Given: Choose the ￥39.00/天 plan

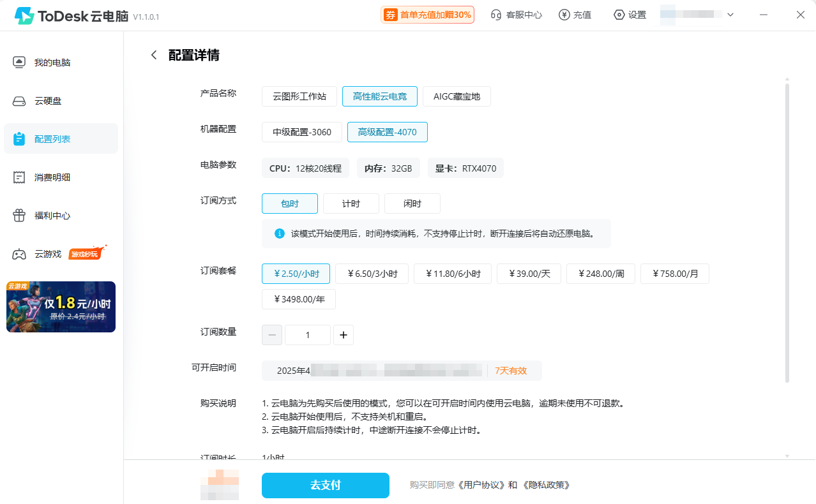Looking at the screenshot, I should point(529,274).
